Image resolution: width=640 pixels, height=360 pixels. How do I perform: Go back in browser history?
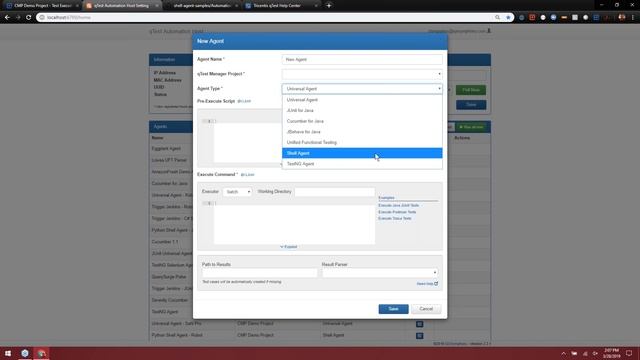click(x=7, y=18)
